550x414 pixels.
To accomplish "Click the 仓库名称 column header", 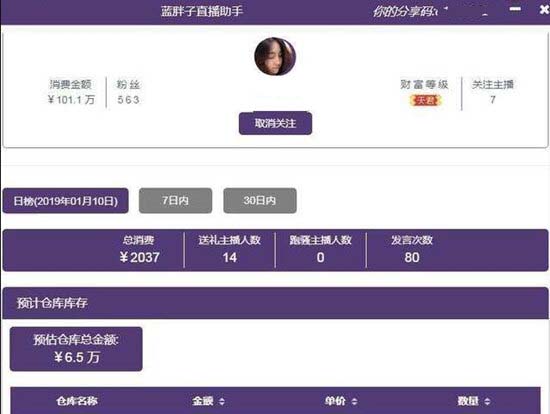I will pyautogui.click(x=77, y=401).
